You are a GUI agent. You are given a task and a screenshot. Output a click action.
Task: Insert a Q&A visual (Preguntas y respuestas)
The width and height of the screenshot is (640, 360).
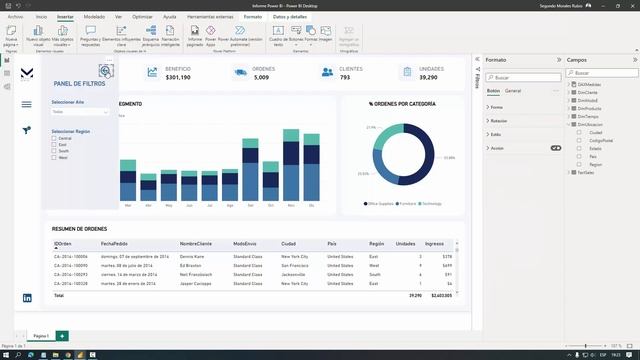tap(90, 36)
